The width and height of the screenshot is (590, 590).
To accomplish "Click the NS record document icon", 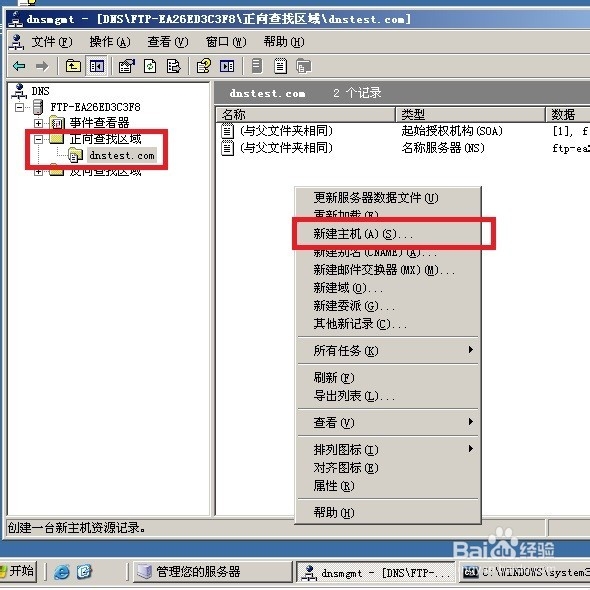I will tap(227, 148).
